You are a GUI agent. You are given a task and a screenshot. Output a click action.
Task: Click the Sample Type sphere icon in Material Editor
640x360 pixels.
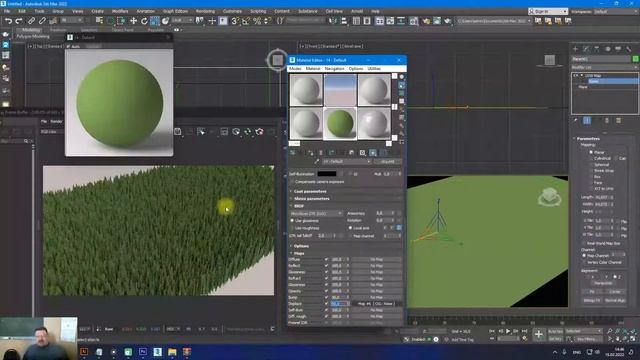tap(402, 77)
